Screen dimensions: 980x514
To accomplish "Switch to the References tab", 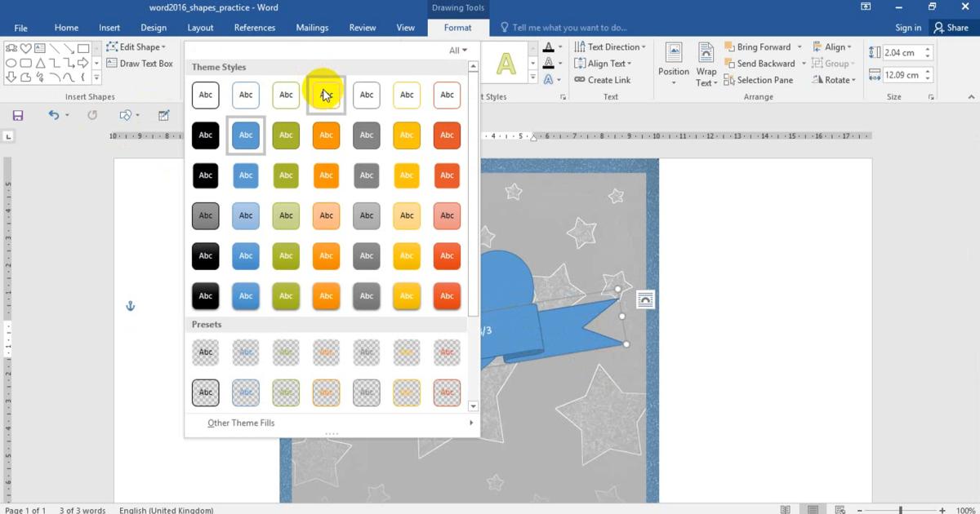I will point(255,28).
